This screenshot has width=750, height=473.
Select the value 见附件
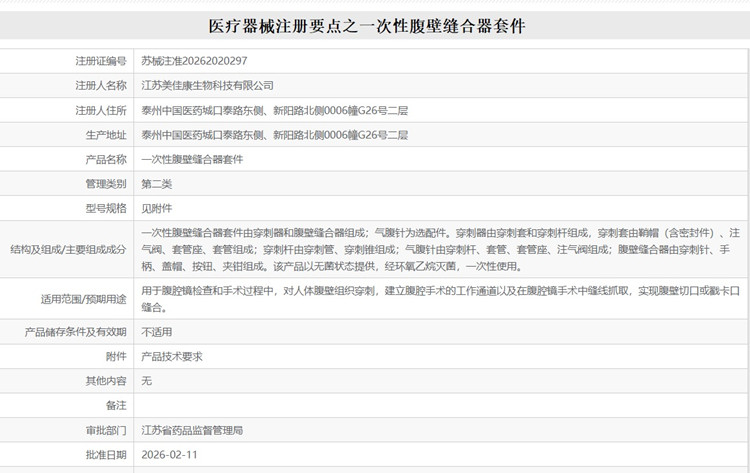156,208
